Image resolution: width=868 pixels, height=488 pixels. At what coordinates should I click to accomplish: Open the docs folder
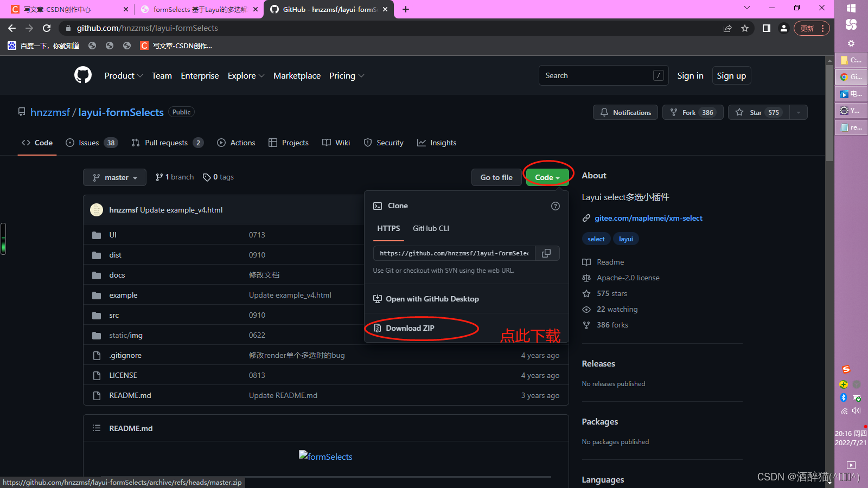tap(117, 275)
